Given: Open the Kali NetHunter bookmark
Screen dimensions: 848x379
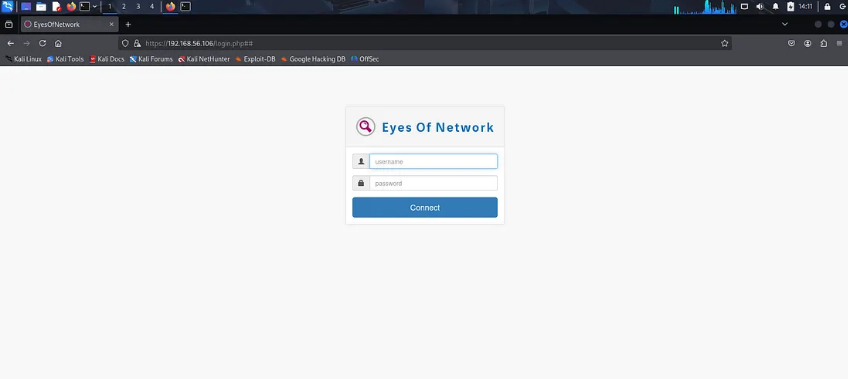Looking at the screenshot, I should pyautogui.click(x=204, y=59).
